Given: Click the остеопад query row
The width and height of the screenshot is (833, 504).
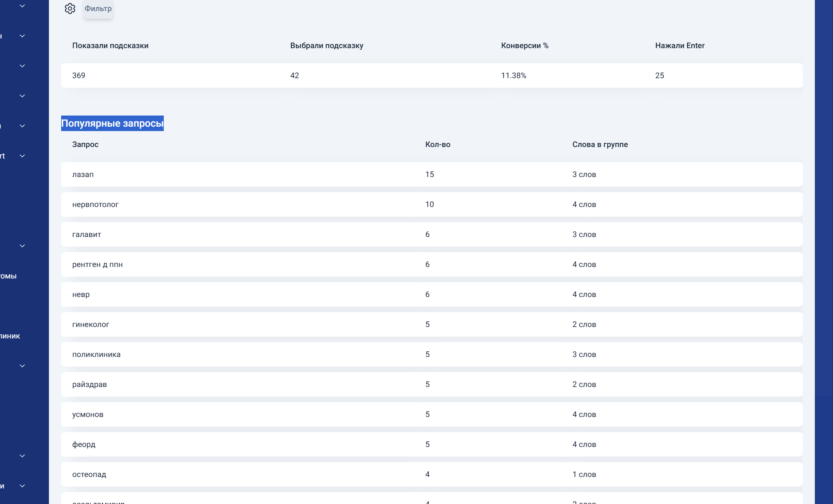Looking at the screenshot, I should 432,474.
